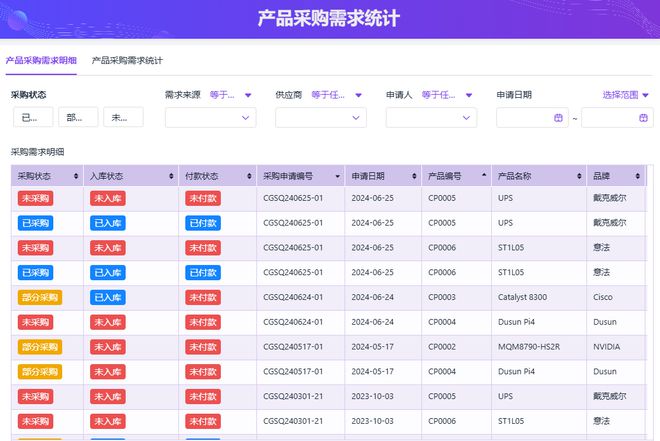Click the end date calendar icon
This screenshot has width=660, height=441.
pos(643,118)
